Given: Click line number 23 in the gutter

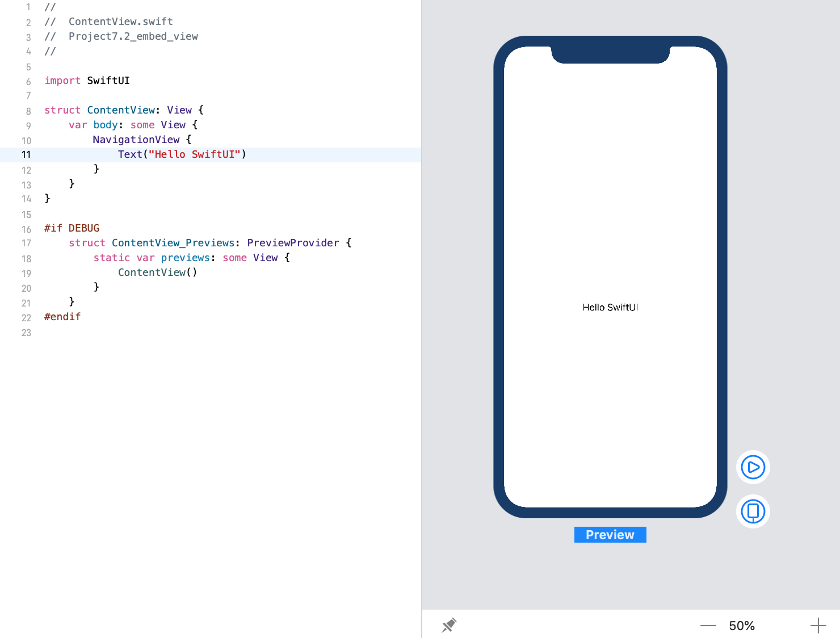Looking at the screenshot, I should coord(26,333).
